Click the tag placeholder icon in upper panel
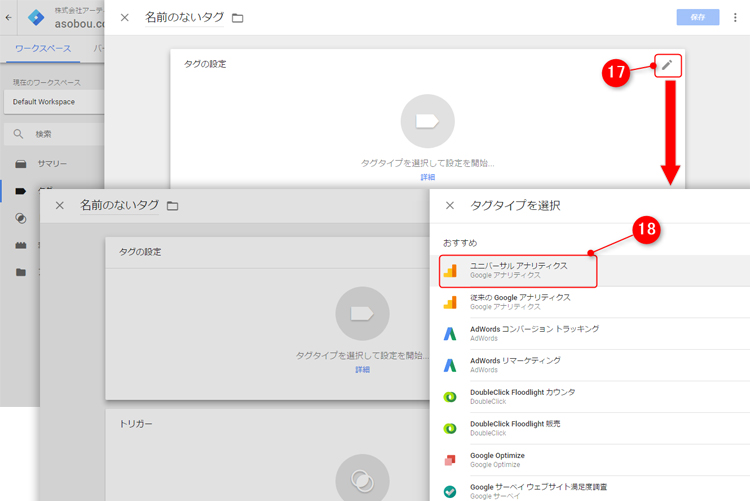 [427, 121]
